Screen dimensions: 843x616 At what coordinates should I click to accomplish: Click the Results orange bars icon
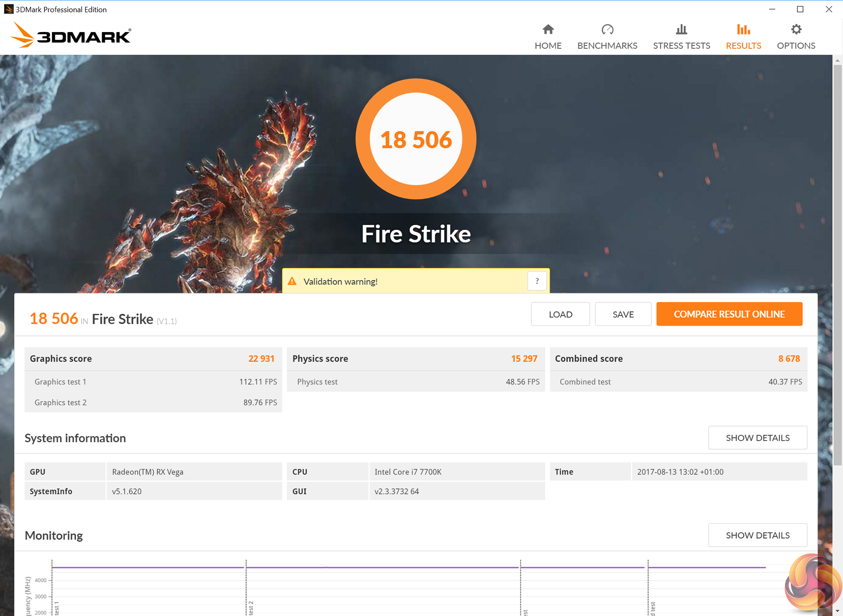[743, 30]
